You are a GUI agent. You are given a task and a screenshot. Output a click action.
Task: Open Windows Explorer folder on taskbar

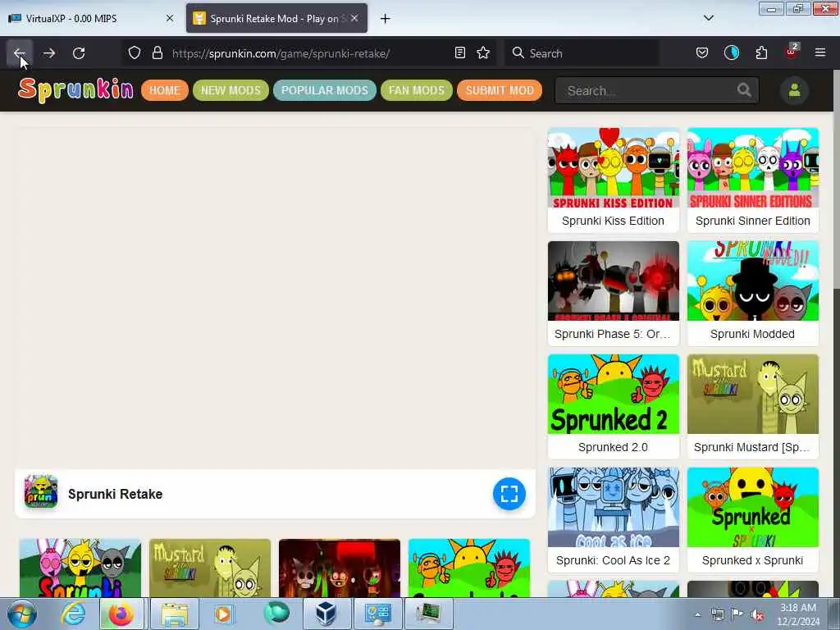tap(175, 614)
